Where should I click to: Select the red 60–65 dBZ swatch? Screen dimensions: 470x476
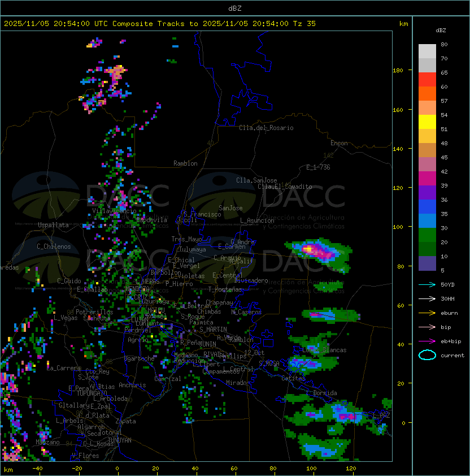[427, 80]
